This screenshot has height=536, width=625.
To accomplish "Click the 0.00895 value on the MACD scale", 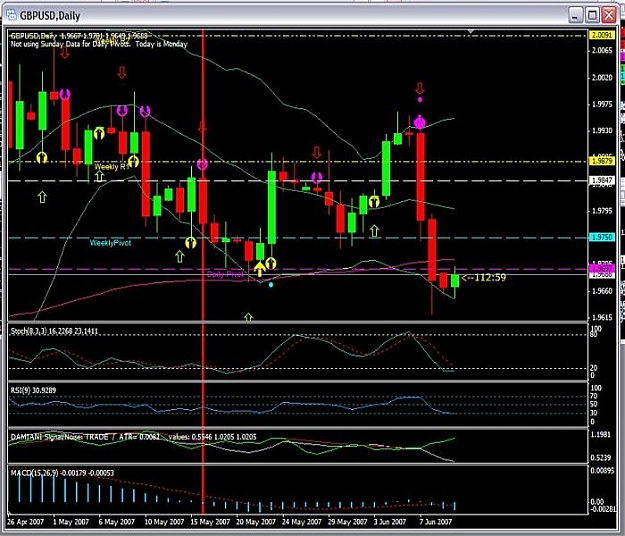I will pos(602,470).
